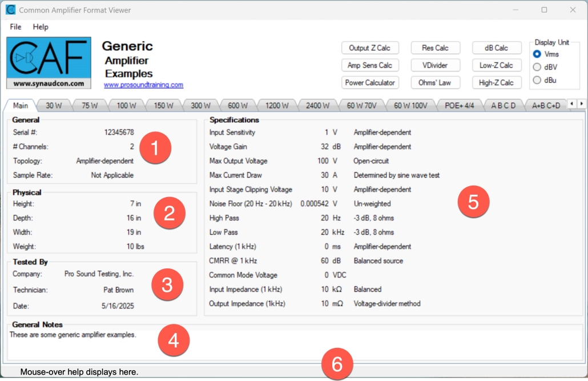Viewport: 588px width, 381px height.
Task: Click the technician name Pat Brown
Action: [x=119, y=290]
